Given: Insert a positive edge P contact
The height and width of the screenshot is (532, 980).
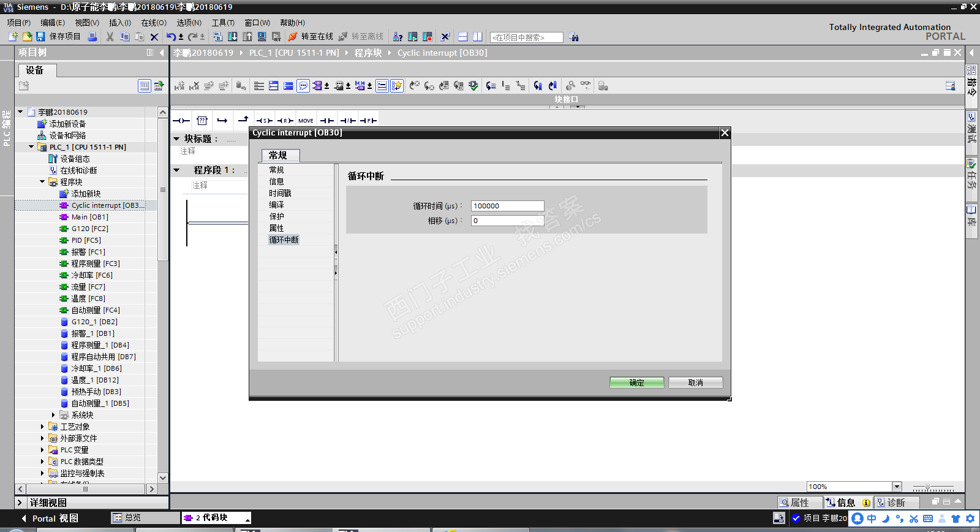Looking at the screenshot, I should click(368, 121).
